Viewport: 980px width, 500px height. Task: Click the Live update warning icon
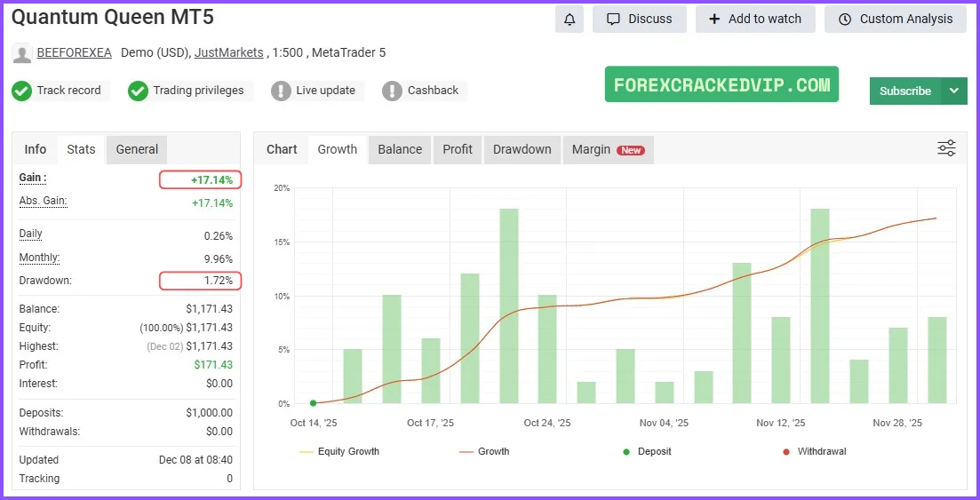point(281,91)
